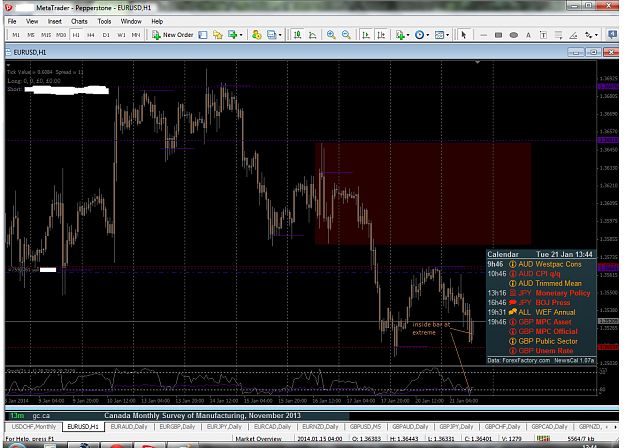Switch to H4 timeframe
Screen dimensions: 625x448
click(x=91, y=35)
